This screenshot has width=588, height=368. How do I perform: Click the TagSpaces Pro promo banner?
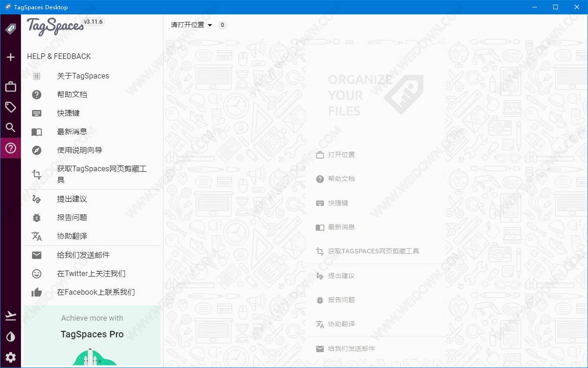(x=92, y=335)
